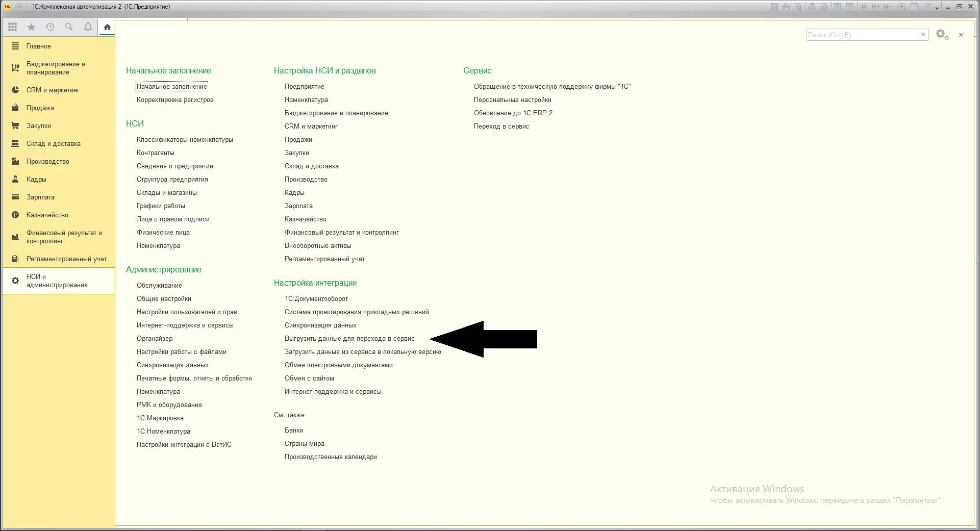
Task: Click the M+ memory add button
Action: (876, 7)
